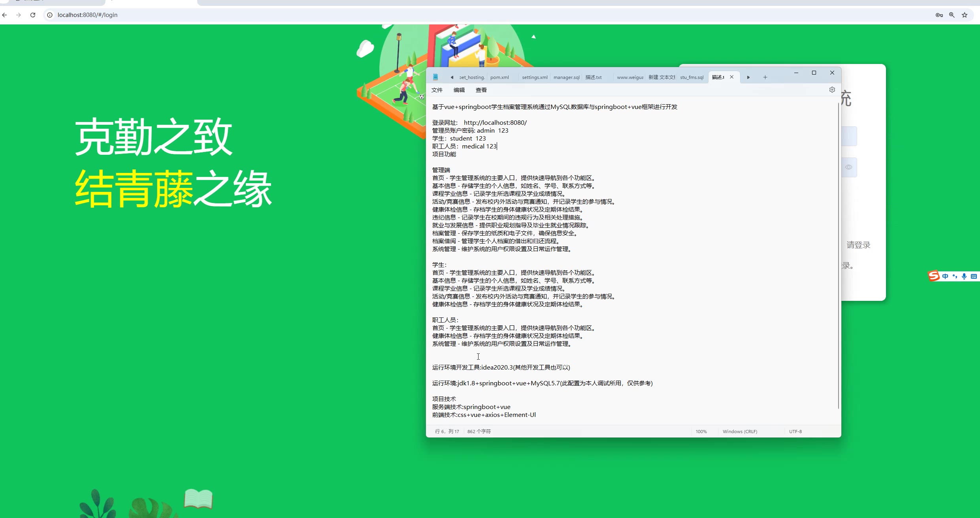
Task: Open the 编辑 menu
Action: (459, 90)
